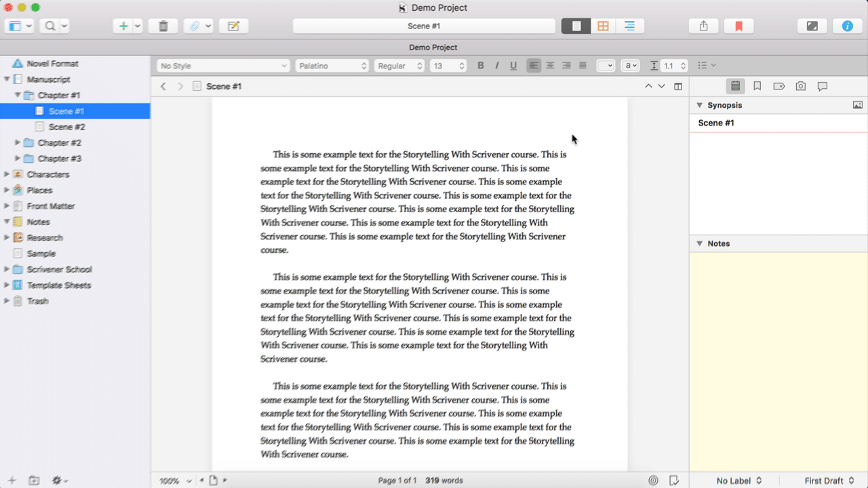
Task: Add new folder with binder footer icon
Action: (34, 481)
